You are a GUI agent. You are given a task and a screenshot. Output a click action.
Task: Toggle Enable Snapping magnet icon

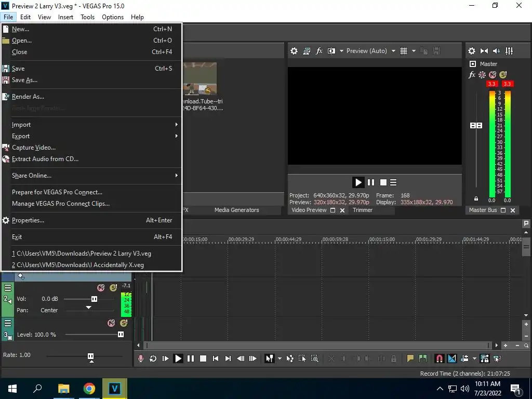[x=440, y=358]
